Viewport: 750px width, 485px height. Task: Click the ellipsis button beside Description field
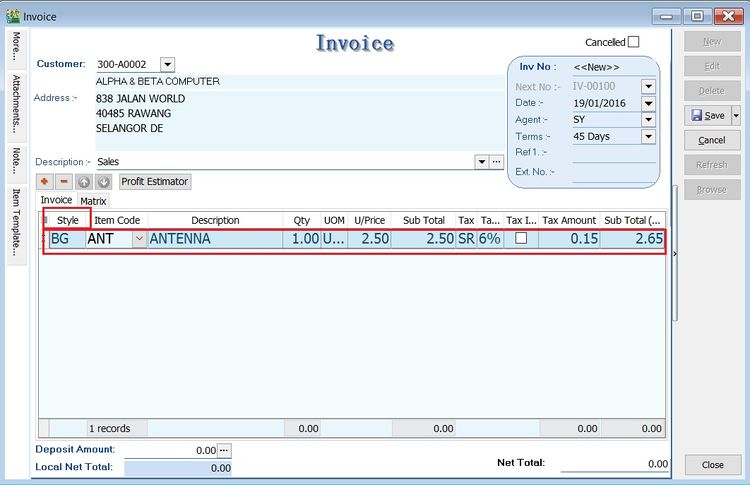[x=496, y=161]
